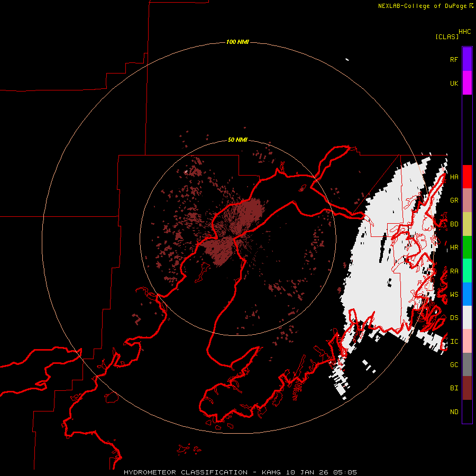Click the BI brown legend swatch

click(x=467, y=388)
